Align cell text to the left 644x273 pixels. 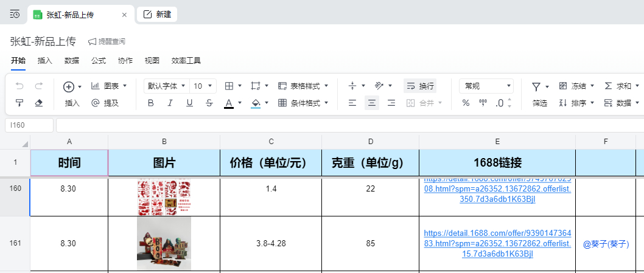[x=352, y=103]
